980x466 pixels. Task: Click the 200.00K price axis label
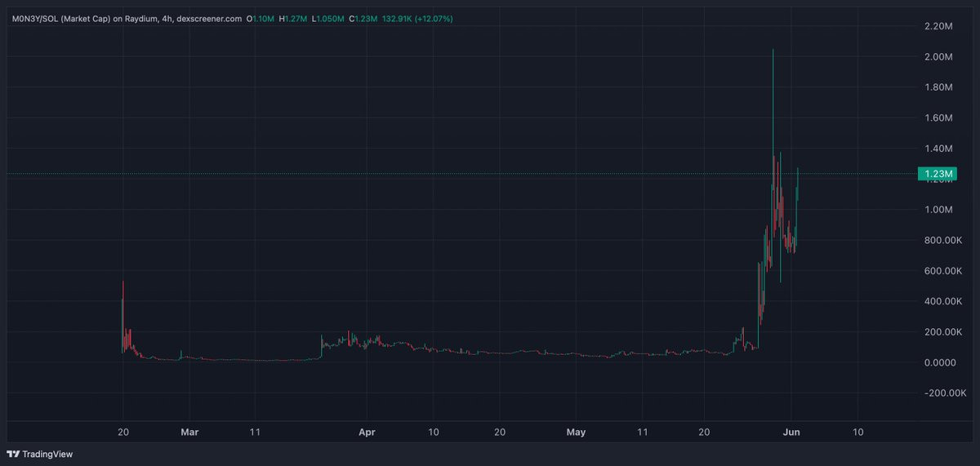click(942, 332)
